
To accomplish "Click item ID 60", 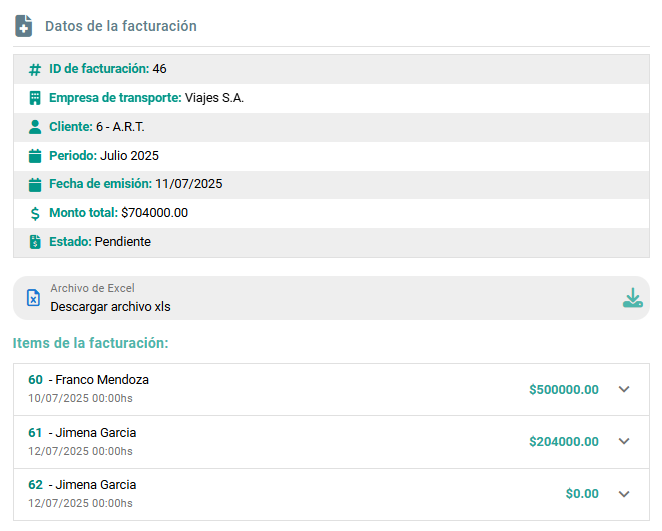I will point(35,380).
